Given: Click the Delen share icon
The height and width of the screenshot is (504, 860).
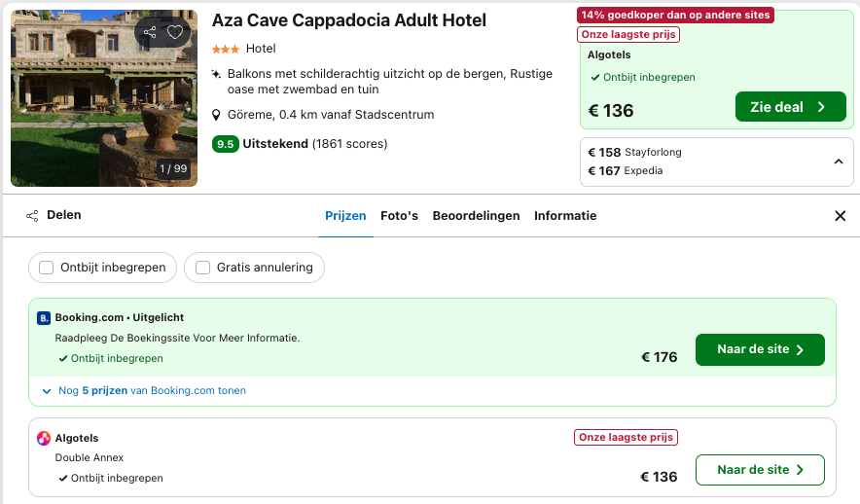Looking at the screenshot, I should (33, 216).
